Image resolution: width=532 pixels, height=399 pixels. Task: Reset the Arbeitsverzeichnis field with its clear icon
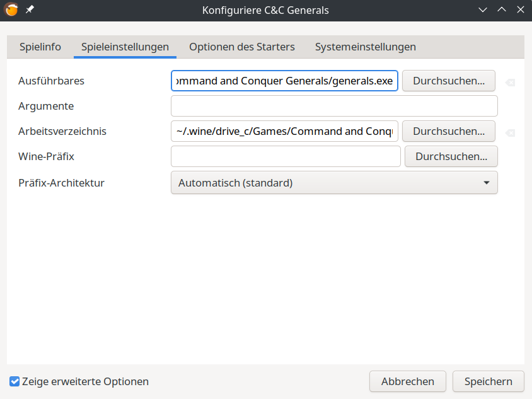click(x=510, y=132)
